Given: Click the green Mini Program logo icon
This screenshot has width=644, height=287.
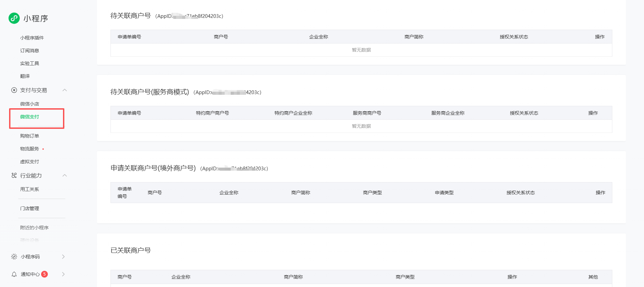Looking at the screenshot, I should (14, 18).
